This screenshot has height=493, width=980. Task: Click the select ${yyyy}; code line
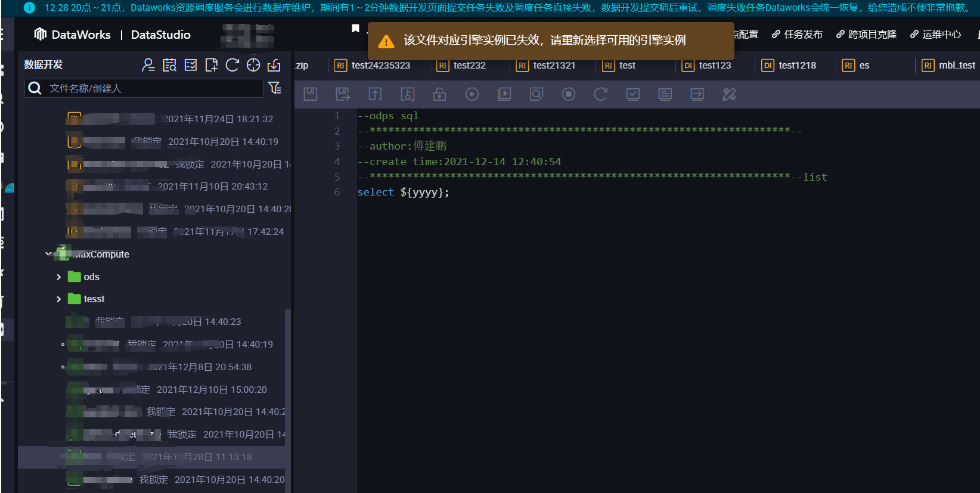pyautogui.click(x=403, y=193)
